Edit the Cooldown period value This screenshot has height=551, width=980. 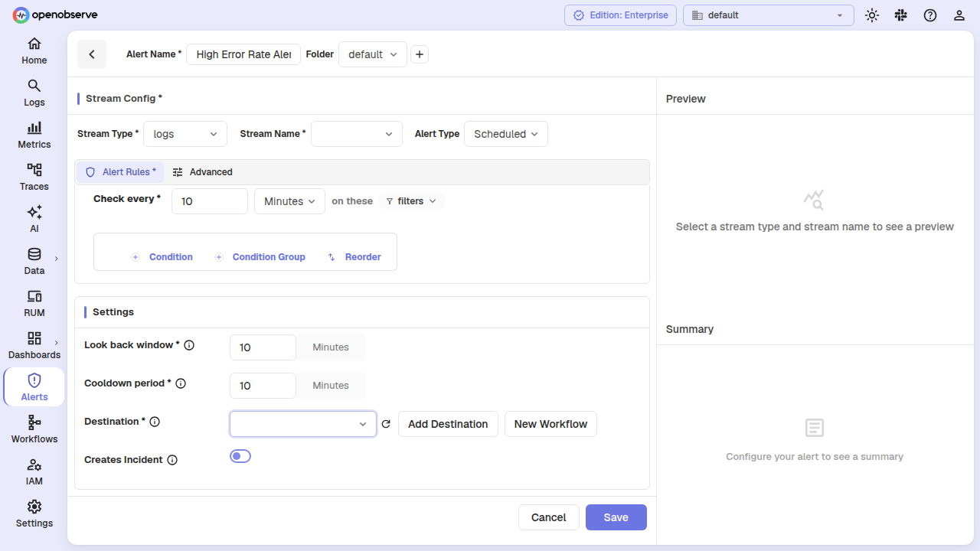coord(263,386)
